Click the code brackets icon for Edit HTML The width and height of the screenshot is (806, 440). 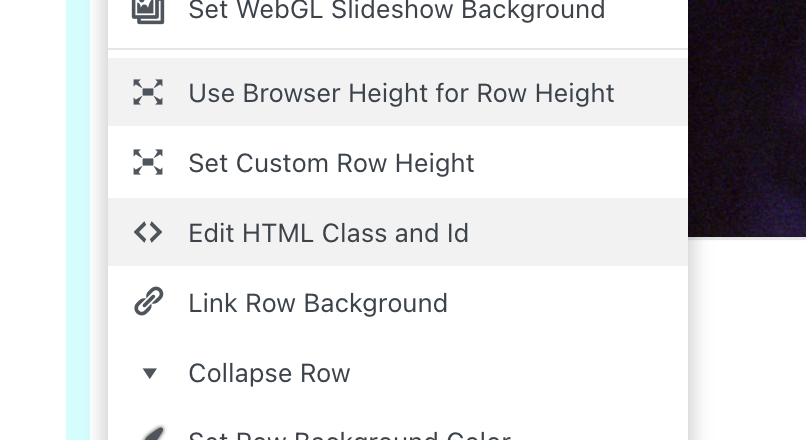point(148,233)
